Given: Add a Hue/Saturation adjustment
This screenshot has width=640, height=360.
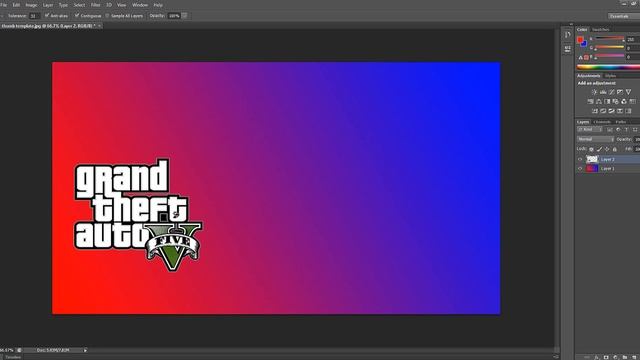Looking at the screenshot, I should click(590, 102).
